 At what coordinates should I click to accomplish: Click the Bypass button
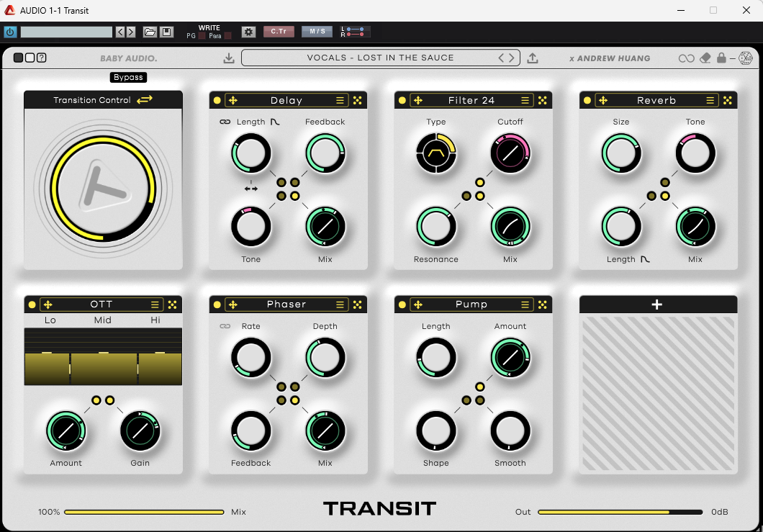click(128, 78)
